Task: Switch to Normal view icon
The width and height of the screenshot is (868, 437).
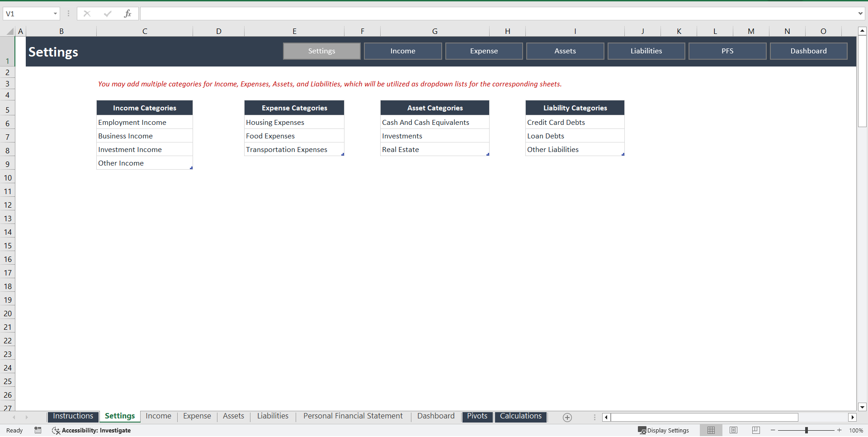Action: click(711, 430)
